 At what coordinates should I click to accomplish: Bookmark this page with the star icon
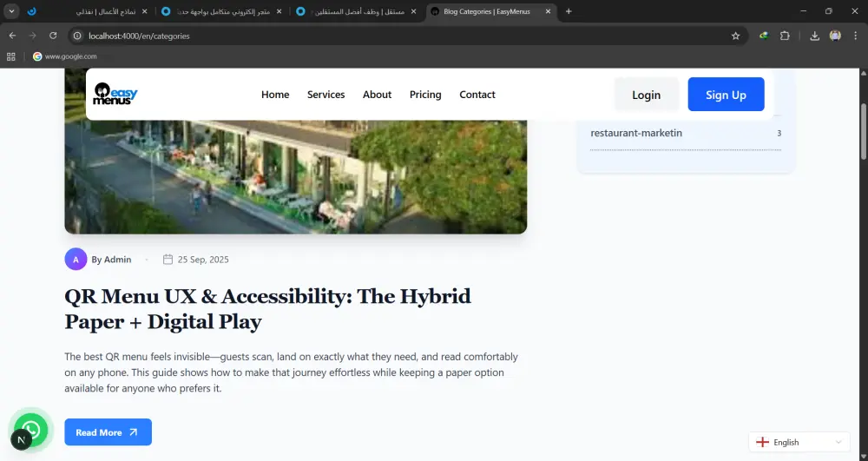pyautogui.click(x=735, y=36)
